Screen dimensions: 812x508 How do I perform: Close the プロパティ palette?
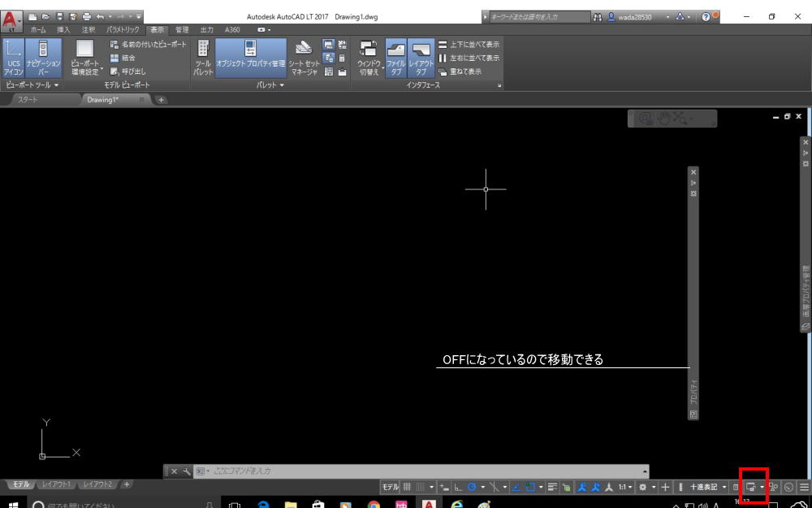(x=693, y=172)
